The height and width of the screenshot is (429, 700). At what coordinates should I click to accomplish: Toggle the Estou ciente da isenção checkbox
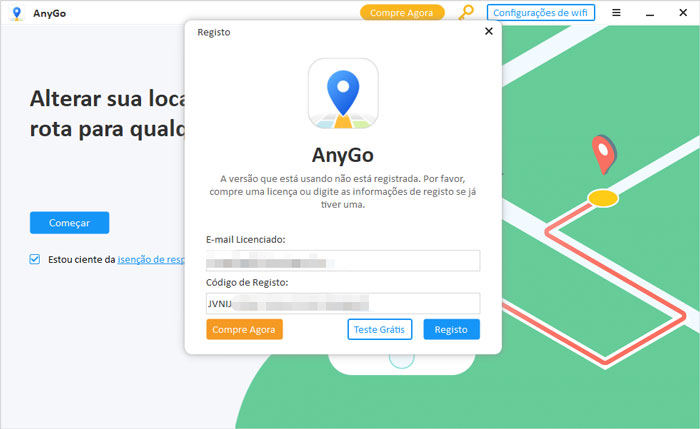[x=35, y=259]
